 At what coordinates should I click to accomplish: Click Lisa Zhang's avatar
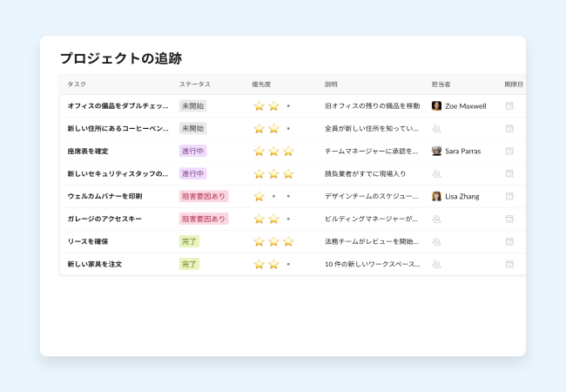436,196
